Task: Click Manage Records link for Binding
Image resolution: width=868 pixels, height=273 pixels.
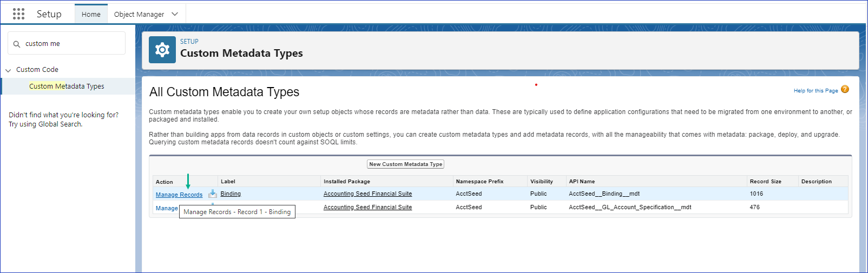Action: click(x=179, y=195)
